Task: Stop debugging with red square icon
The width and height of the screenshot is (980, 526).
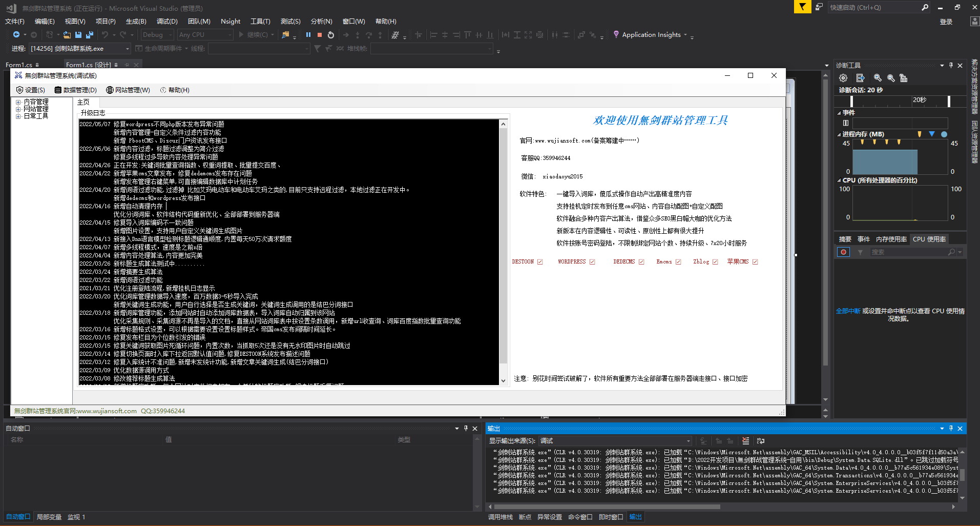Action: 320,35
